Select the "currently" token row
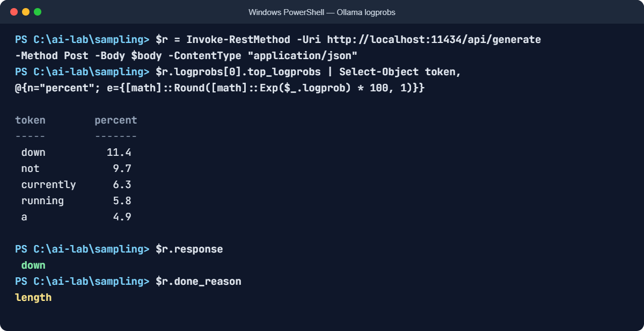This screenshot has width=644, height=331. [x=76, y=184]
